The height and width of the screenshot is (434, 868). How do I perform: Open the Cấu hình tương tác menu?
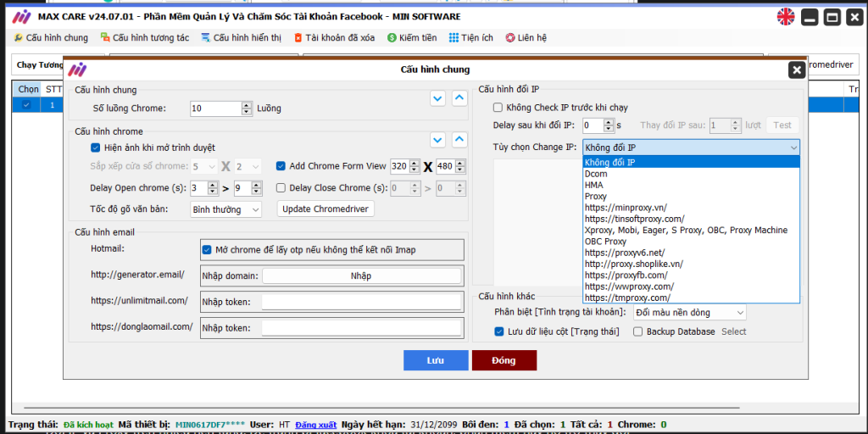coord(145,37)
